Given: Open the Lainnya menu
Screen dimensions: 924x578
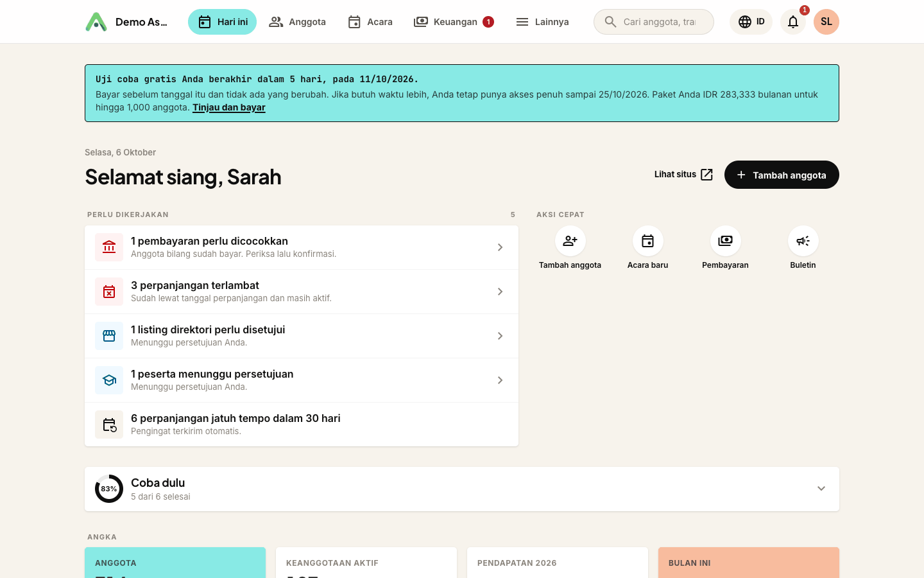Looking at the screenshot, I should 542,22.
